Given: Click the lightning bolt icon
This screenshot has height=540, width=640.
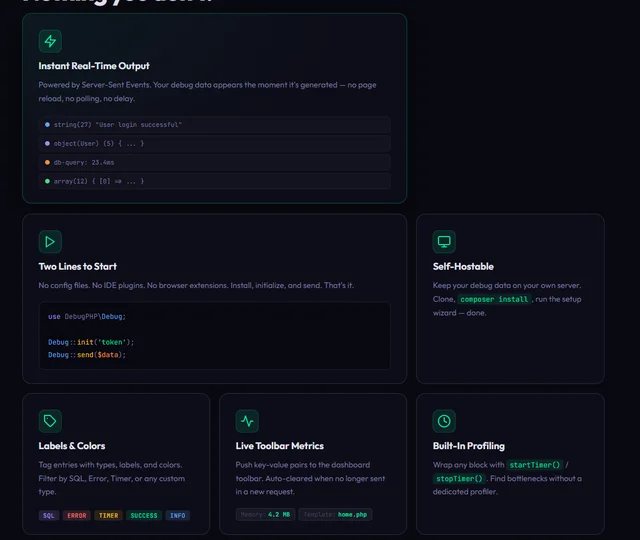Looking at the screenshot, I should (x=50, y=41).
